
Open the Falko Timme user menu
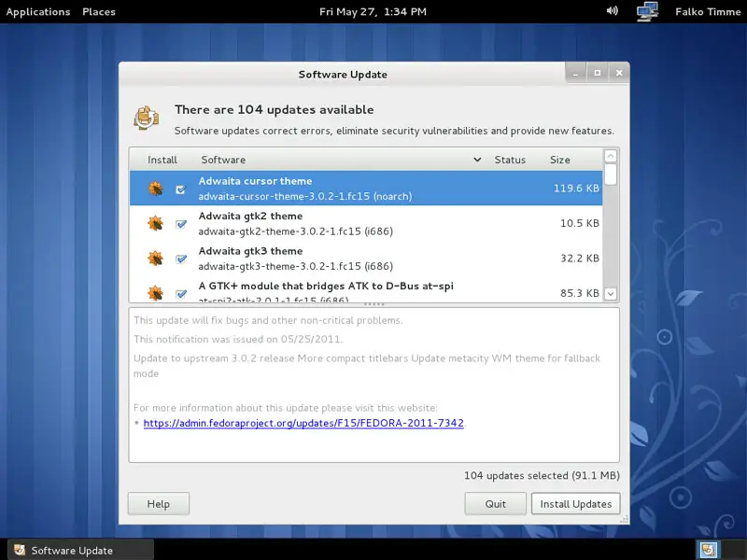pos(708,11)
